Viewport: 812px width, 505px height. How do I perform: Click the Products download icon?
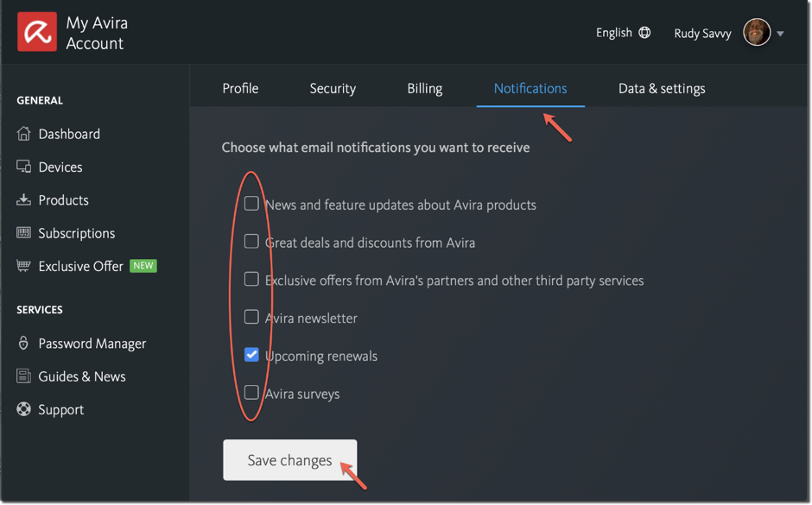[x=23, y=200]
